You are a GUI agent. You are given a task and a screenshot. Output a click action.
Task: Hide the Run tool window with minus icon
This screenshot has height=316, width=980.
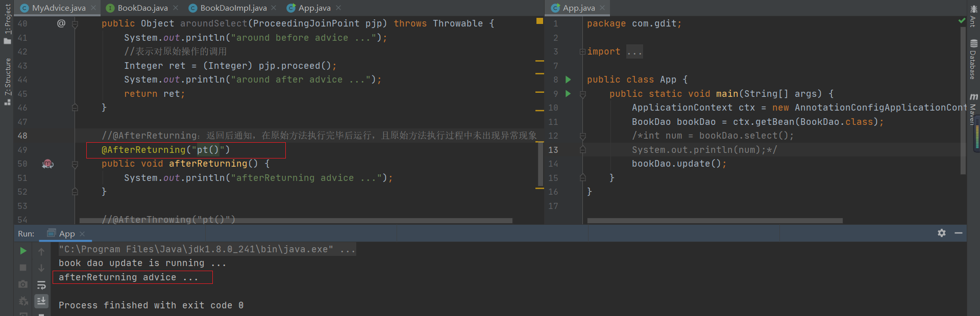pyautogui.click(x=959, y=233)
